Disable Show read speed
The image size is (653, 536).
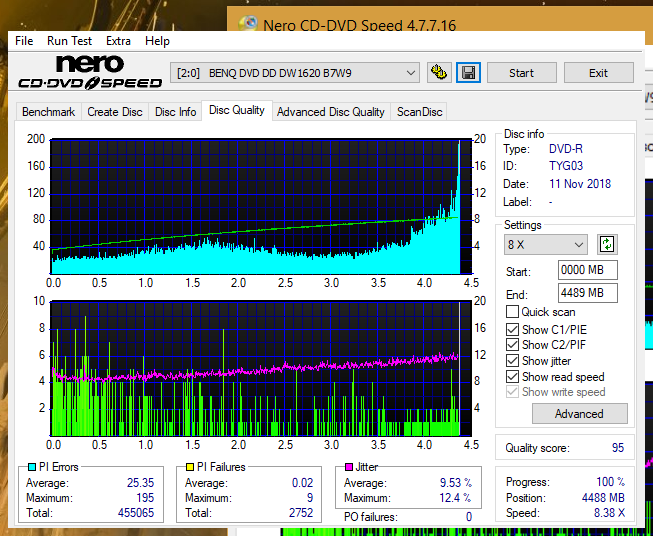tap(512, 376)
